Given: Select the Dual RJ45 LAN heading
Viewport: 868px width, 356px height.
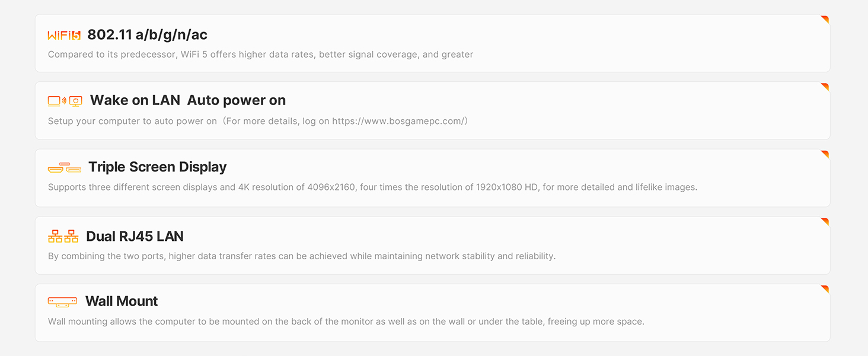Looking at the screenshot, I should 135,236.
